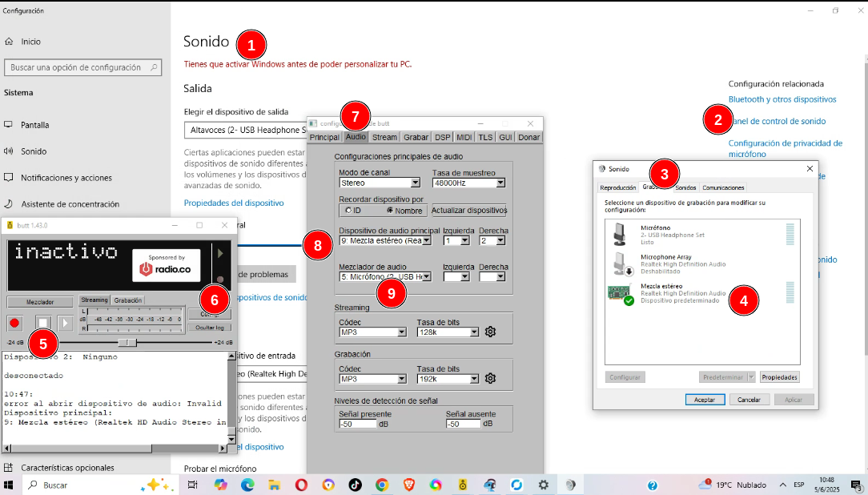
Task: Launch Google Chrome from taskbar
Action: point(382,485)
